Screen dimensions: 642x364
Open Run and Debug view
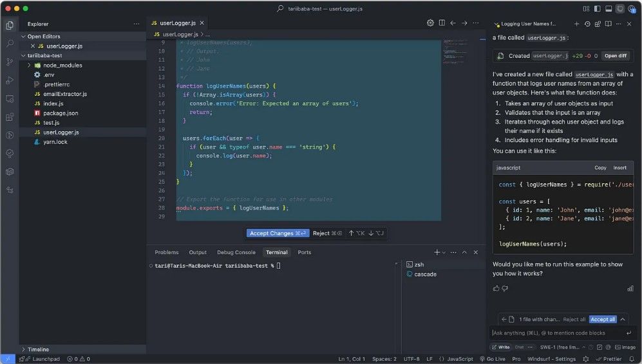[x=10, y=80]
